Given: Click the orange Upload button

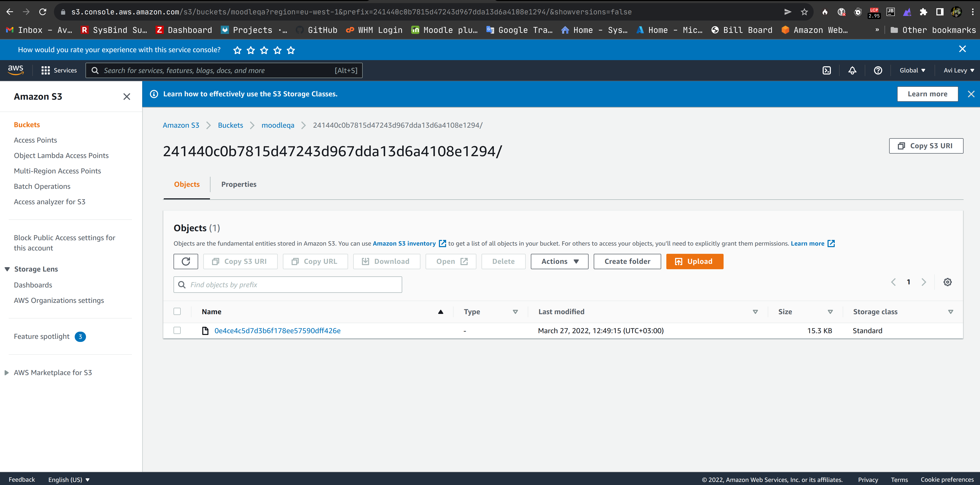Looking at the screenshot, I should (x=695, y=262).
